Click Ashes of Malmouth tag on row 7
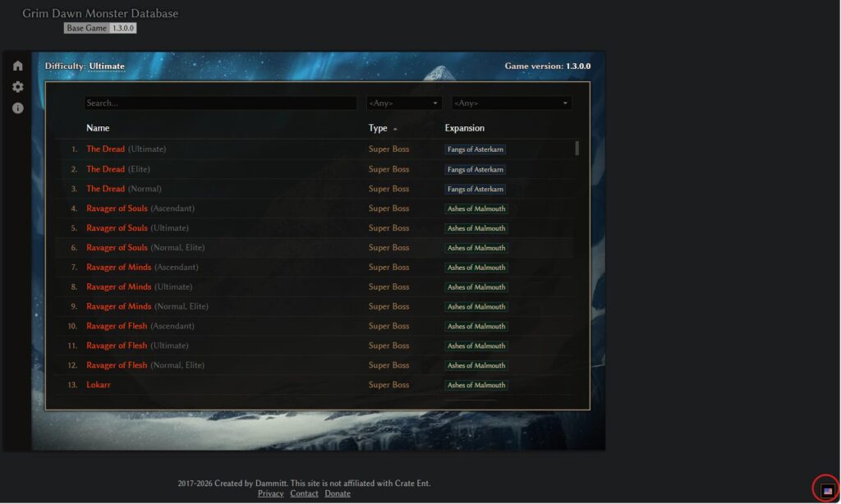The height and width of the screenshot is (504, 841). click(476, 268)
